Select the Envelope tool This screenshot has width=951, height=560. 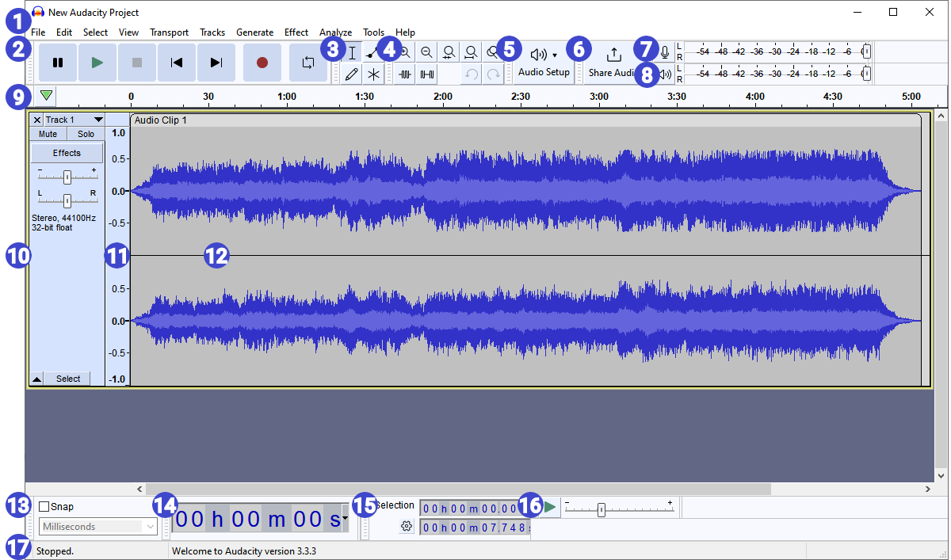click(x=372, y=51)
